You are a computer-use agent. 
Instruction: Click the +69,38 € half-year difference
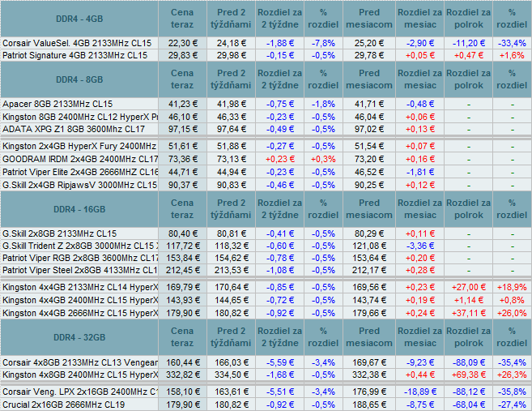point(469,375)
